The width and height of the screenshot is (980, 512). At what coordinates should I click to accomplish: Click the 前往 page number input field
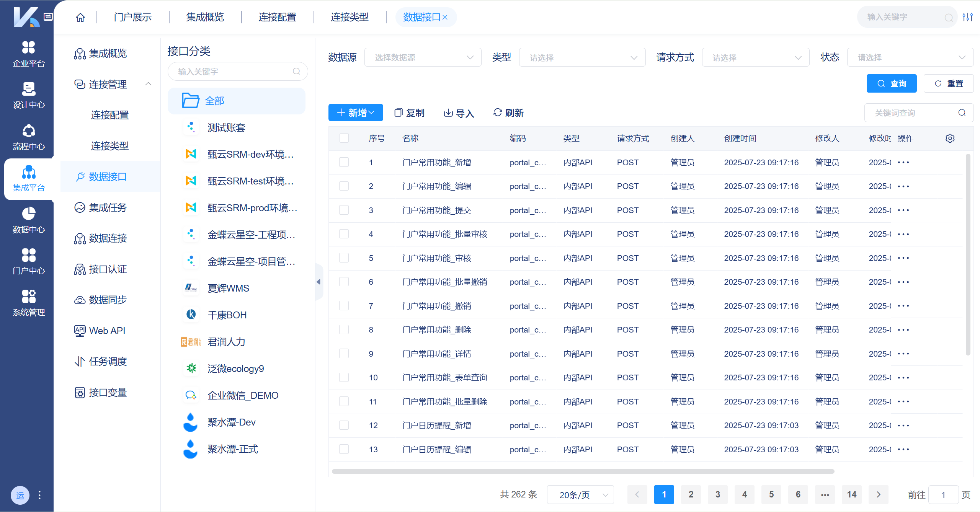pyautogui.click(x=944, y=494)
